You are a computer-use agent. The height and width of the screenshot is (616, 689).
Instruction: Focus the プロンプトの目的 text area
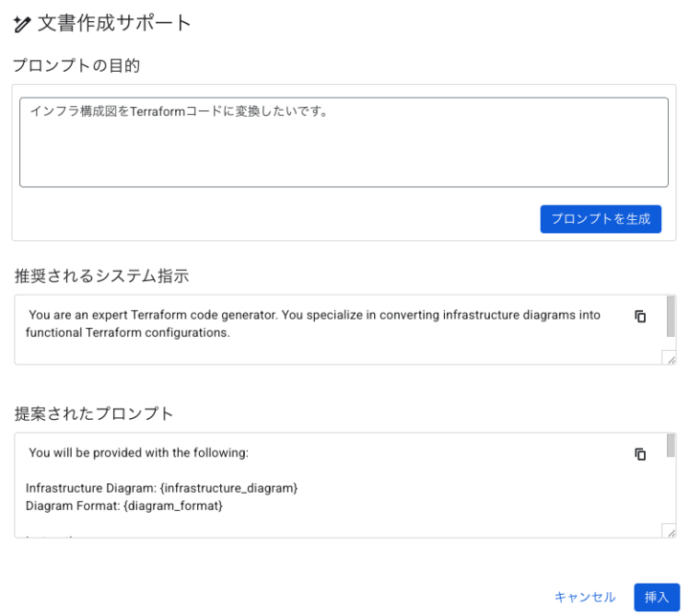pyautogui.click(x=344, y=143)
